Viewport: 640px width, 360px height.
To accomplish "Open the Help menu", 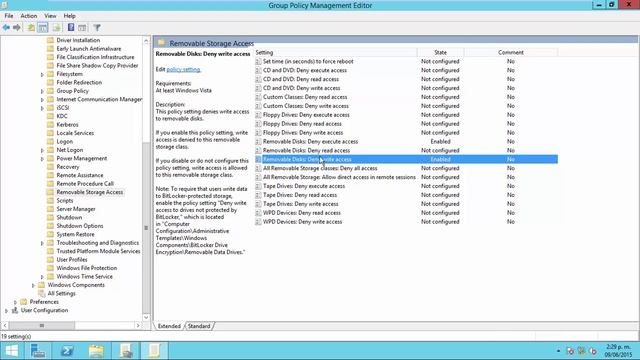I will [69, 16].
